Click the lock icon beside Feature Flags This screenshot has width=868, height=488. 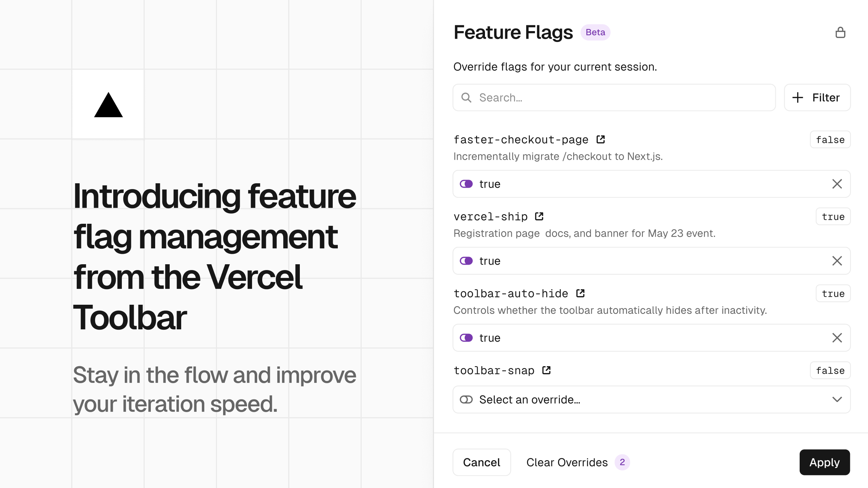(840, 33)
